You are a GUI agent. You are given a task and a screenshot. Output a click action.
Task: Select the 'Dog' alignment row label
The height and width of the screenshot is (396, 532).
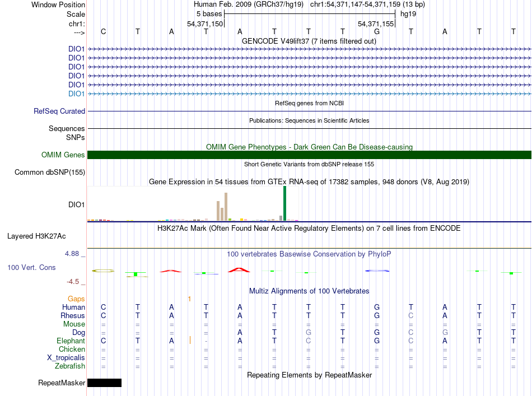coord(78,333)
